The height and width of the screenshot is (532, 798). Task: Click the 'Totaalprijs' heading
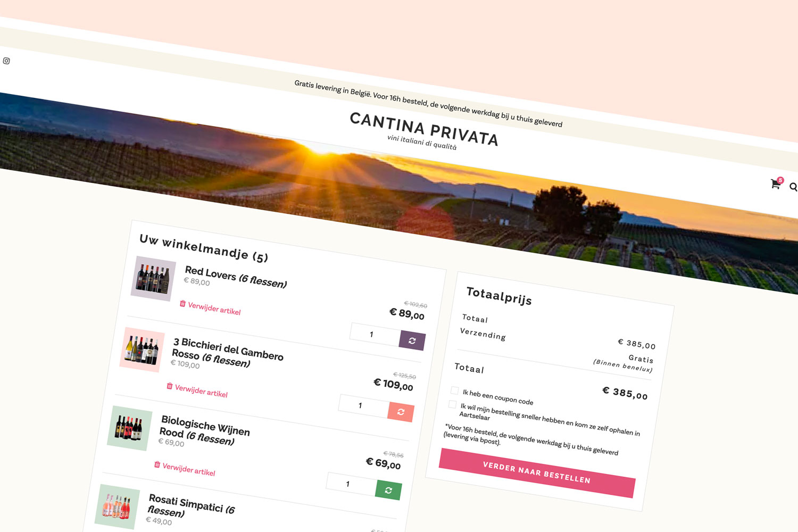click(499, 295)
